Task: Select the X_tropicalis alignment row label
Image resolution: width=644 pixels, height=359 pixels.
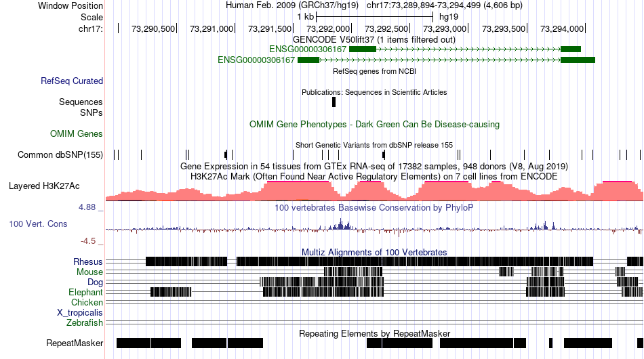Action: (80, 313)
